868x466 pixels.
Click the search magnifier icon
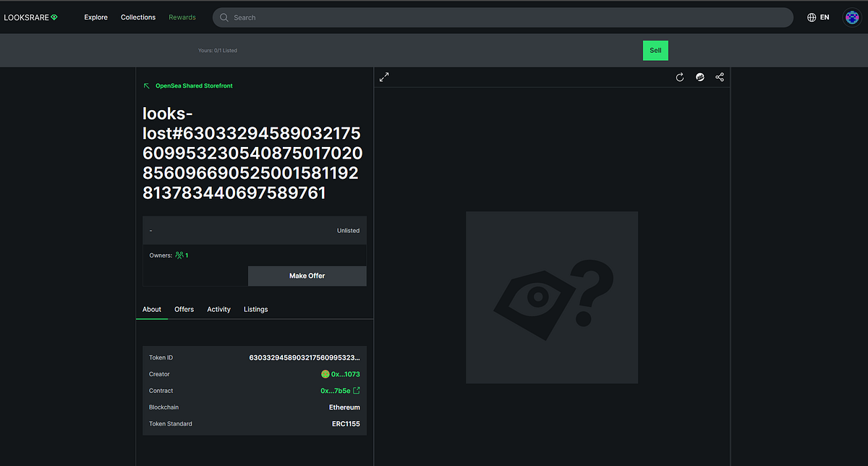pos(224,17)
